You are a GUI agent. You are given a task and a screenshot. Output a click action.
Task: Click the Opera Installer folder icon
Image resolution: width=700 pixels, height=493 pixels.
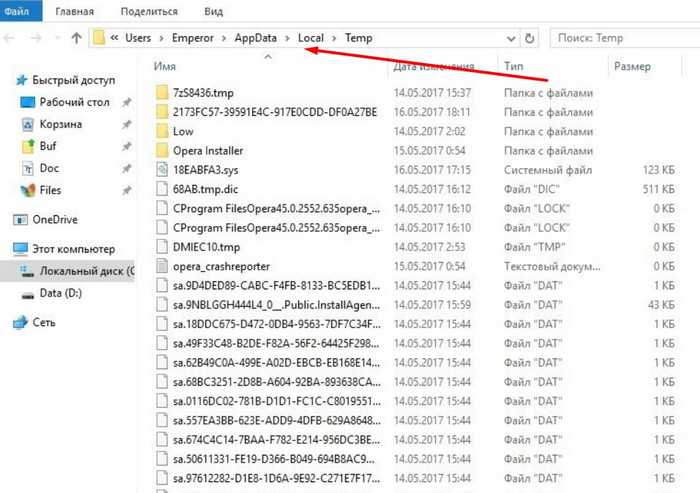(x=162, y=150)
